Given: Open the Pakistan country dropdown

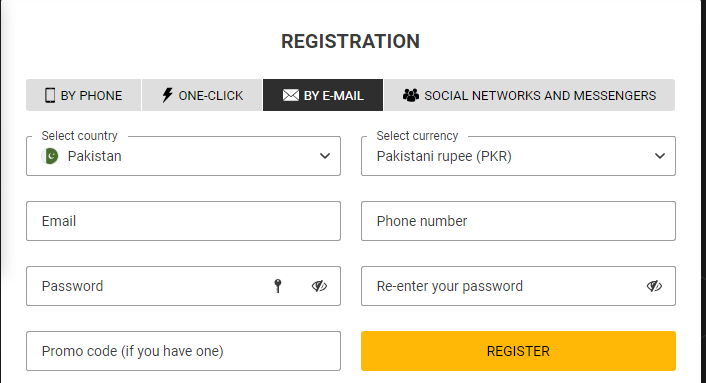Looking at the screenshot, I should click(x=183, y=156).
